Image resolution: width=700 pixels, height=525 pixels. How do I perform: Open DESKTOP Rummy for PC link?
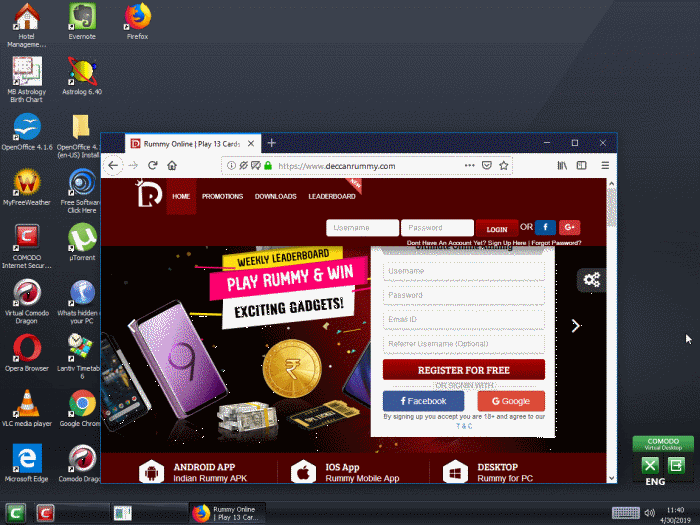tap(488, 472)
